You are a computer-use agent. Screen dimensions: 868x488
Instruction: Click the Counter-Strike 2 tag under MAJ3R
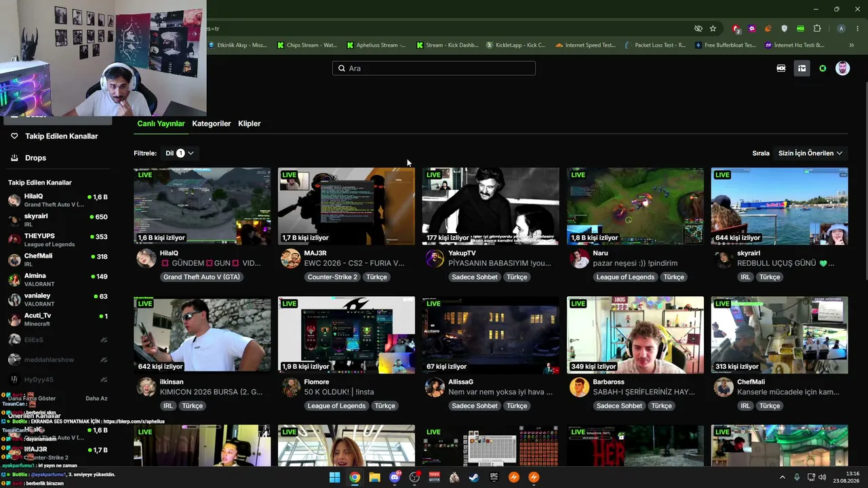[332, 277]
